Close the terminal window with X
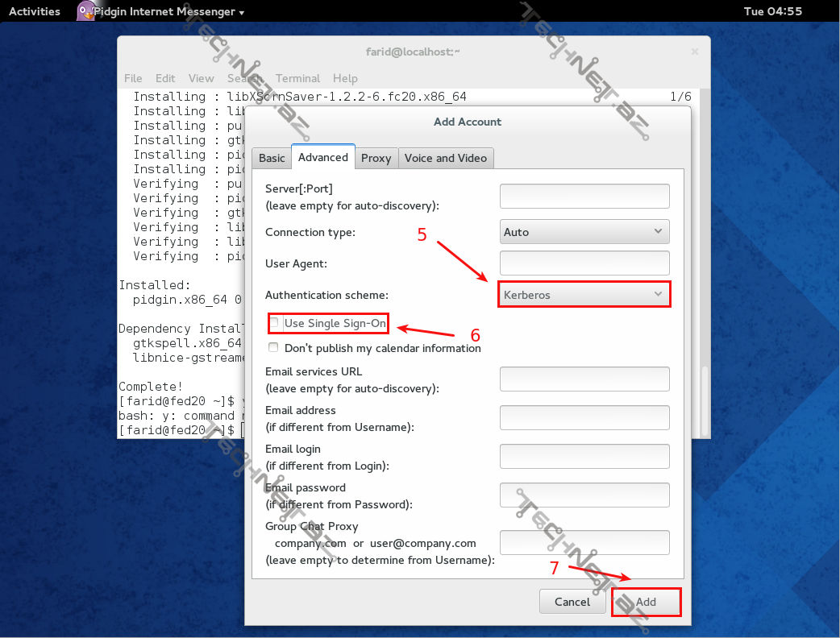This screenshot has width=840, height=638. click(x=695, y=51)
